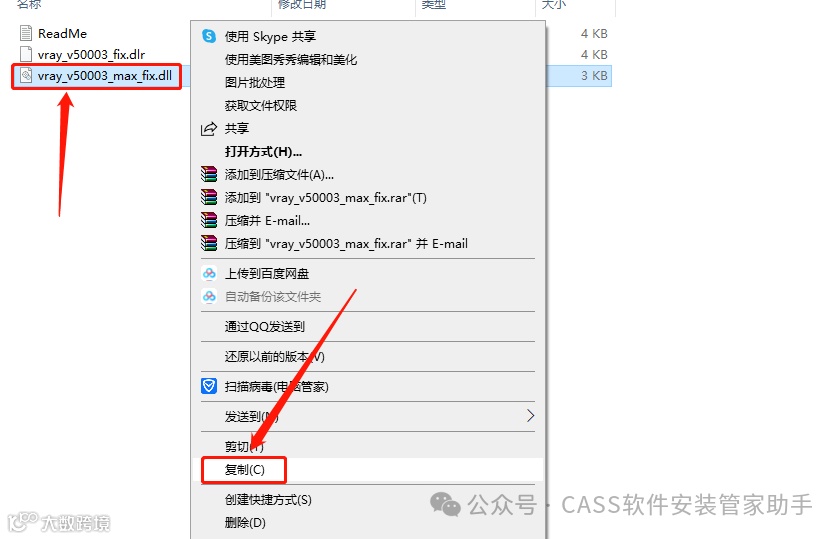Click the vray_v50003_fix.dlr file icon

point(26,54)
